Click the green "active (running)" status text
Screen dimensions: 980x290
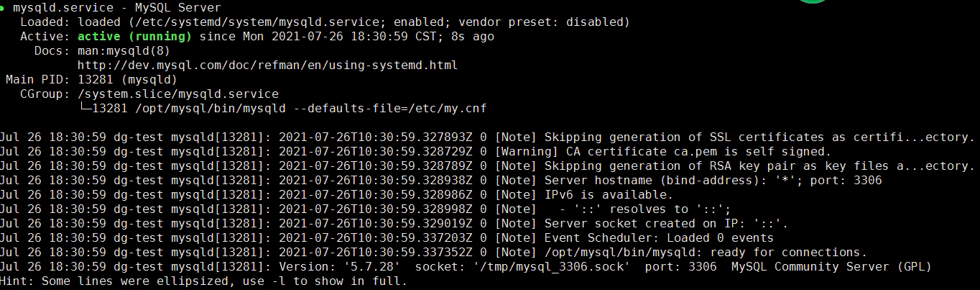point(134,36)
